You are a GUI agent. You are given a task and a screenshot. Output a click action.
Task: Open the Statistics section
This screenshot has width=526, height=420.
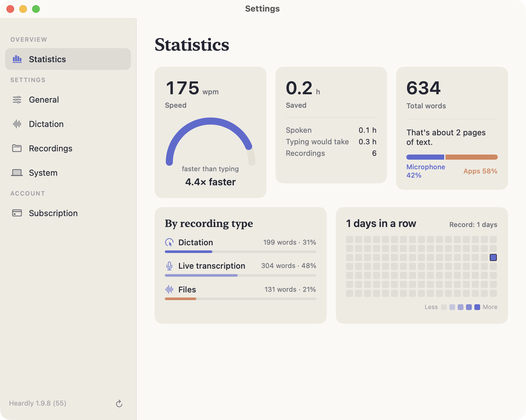coord(68,59)
